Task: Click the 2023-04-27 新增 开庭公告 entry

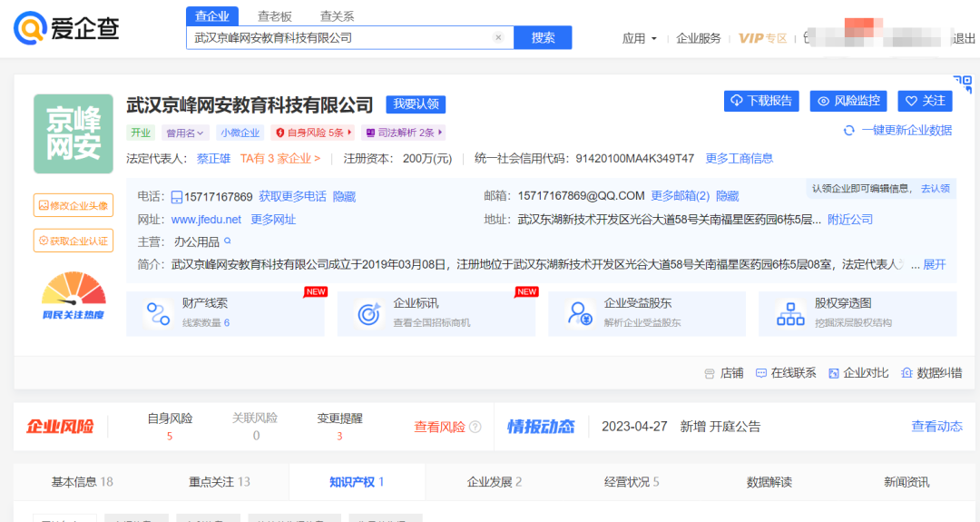Action: 681,427
